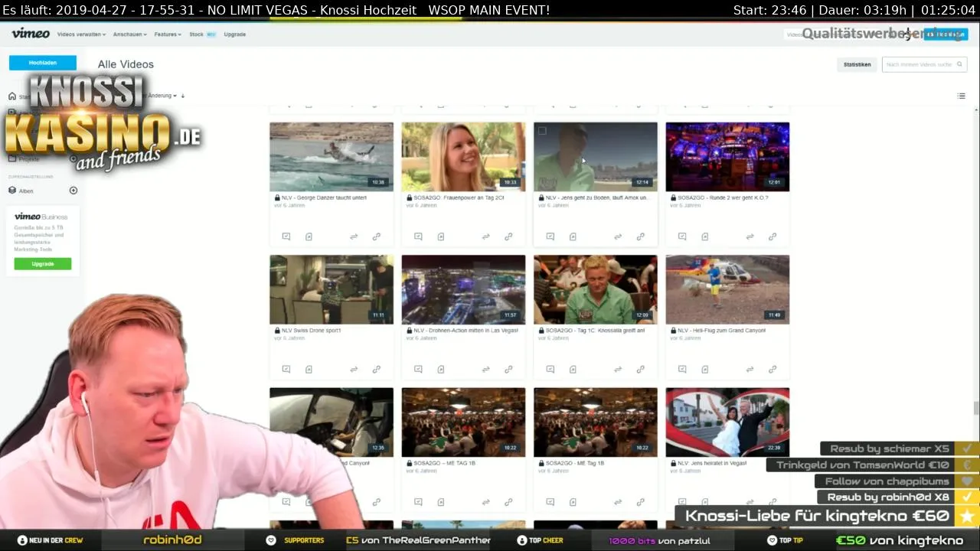Open Tag 1C Knossalla greift an thumbnail
Viewport: 980px width, 551px height.
pyautogui.click(x=596, y=289)
